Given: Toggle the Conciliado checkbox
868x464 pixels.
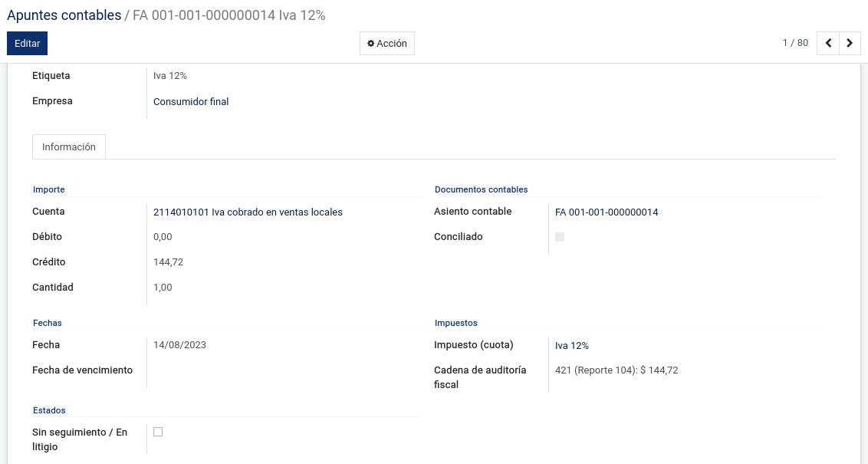Looking at the screenshot, I should pos(560,237).
